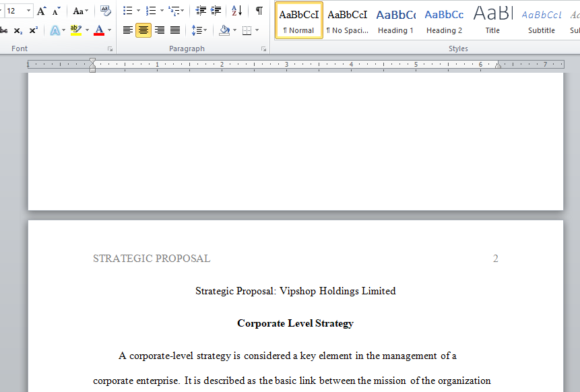The width and height of the screenshot is (580, 392).
Task: Apply Shading paint bucket
Action: [x=224, y=30]
